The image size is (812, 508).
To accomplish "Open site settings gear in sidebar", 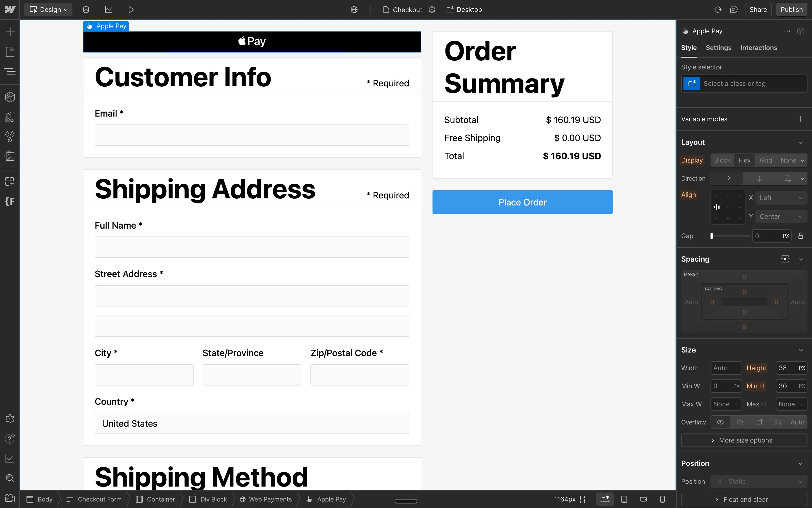I will (10, 419).
